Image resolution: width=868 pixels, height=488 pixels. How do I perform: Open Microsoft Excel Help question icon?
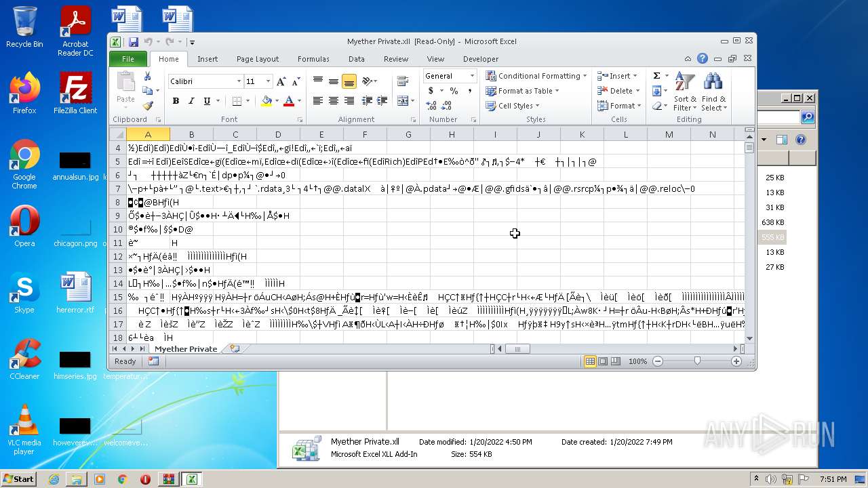[x=703, y=59]
